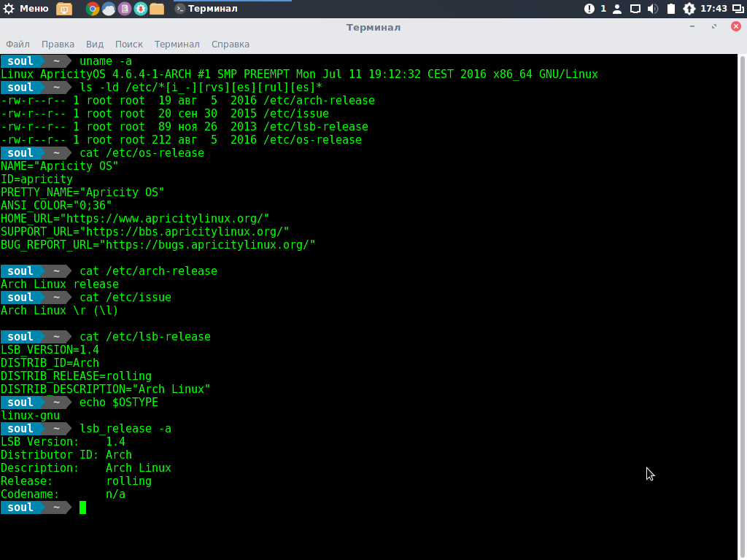The width and height of the screenshot is (747, 560).
Task: Minimize the Терминал window
Action: [692, 27]
